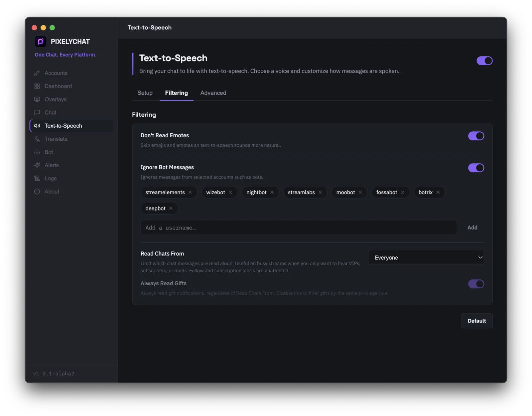Click the red close window button
The height and width of the screenshot is (416, 532).
pos(34,28)
